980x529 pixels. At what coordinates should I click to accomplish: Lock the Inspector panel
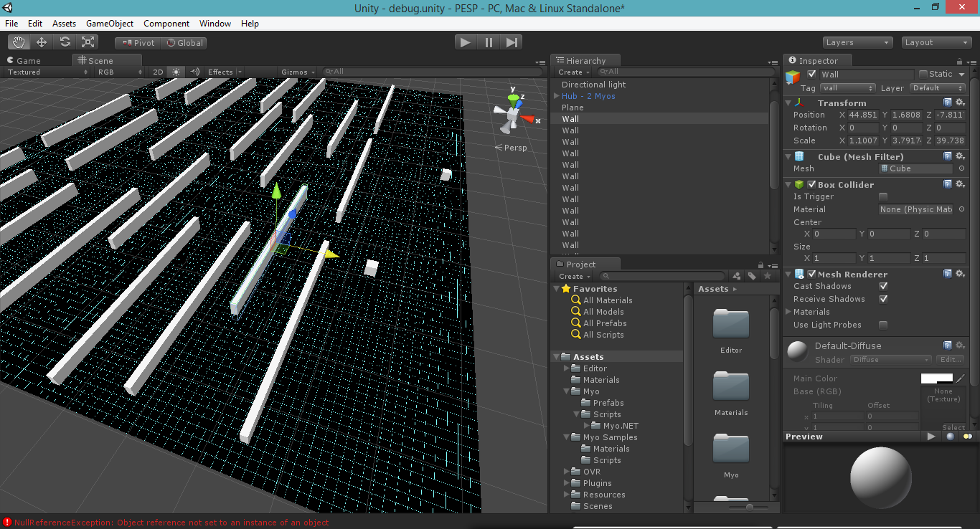[x=959, y=61]
